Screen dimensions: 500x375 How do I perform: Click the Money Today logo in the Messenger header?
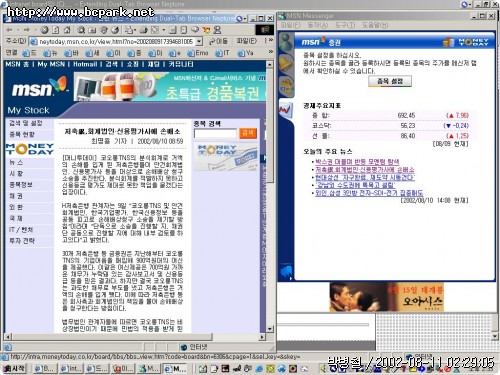[x=466, y=42]
